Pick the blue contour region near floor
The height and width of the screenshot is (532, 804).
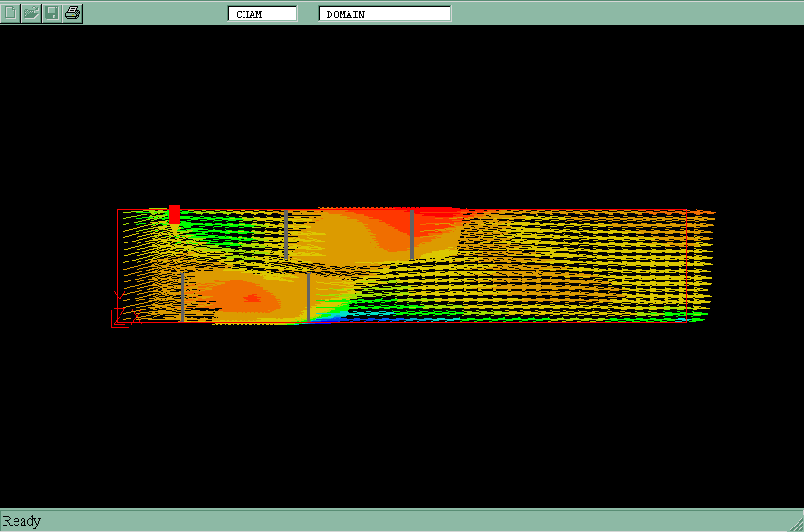click(339, 316)
